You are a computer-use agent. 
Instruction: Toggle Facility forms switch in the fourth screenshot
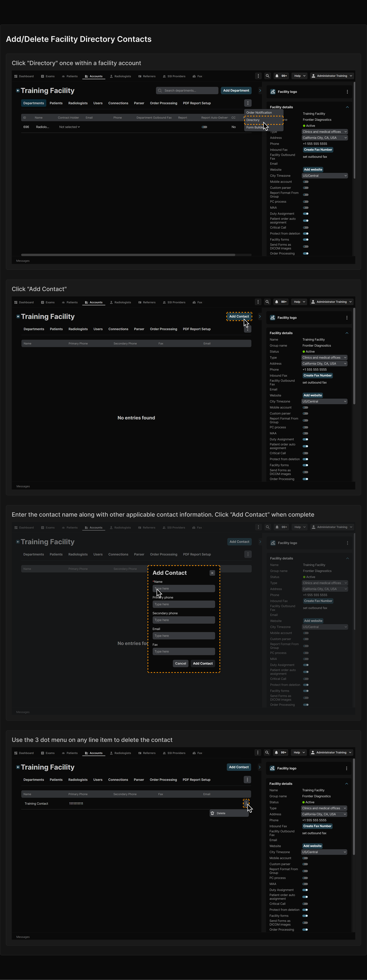click(x=305, y=916)
